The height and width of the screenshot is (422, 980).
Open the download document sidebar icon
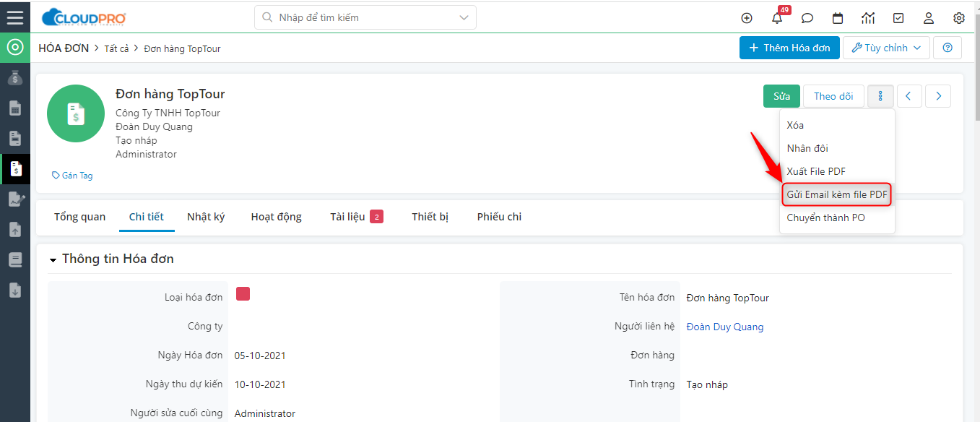[15, 290]
